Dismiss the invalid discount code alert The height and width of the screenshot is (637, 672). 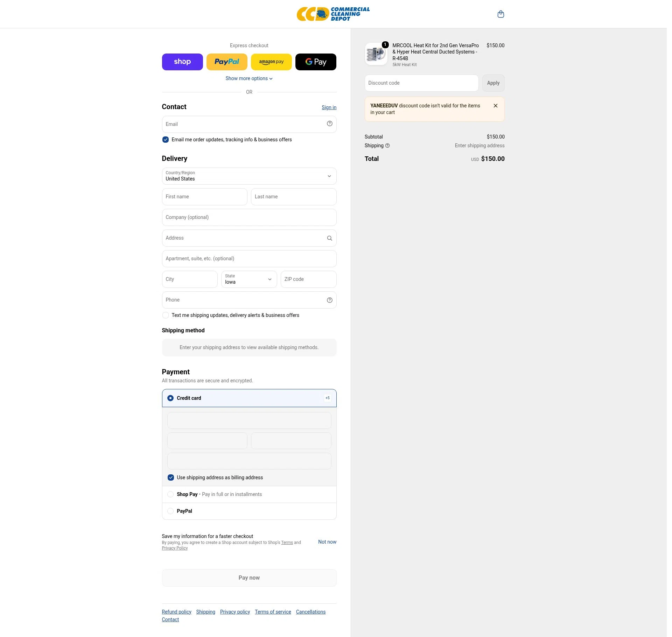click(495, 106)
